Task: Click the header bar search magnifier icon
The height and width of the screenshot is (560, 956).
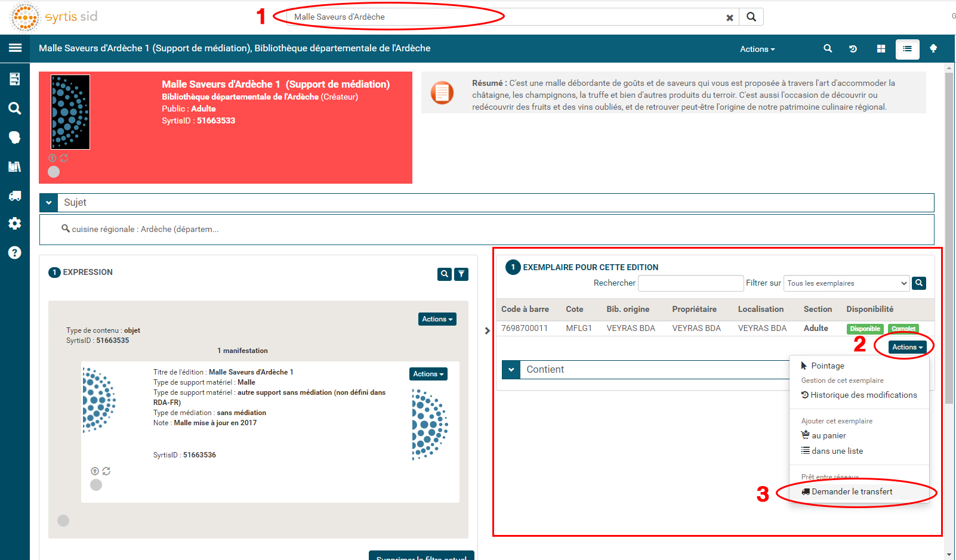Action: [828, 49]
